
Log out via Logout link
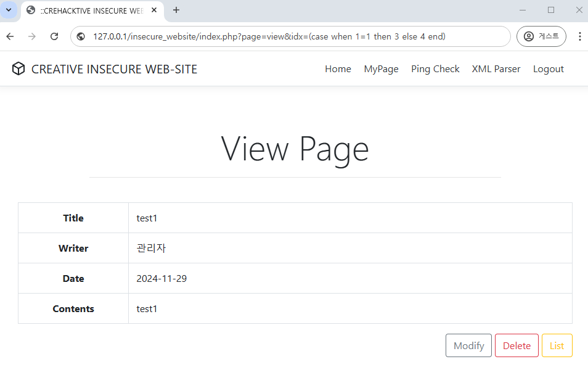click(549, 69)
